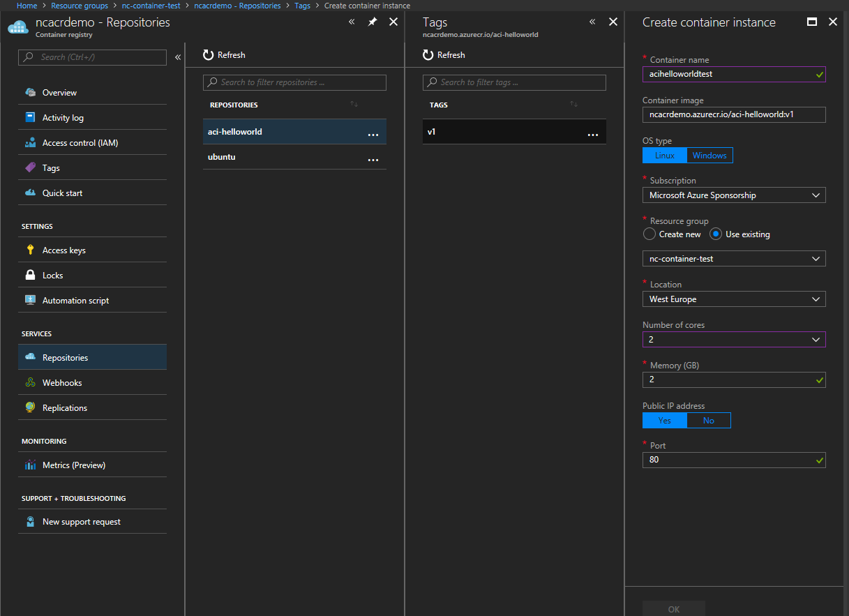The width and height of the screenshot is (849, 616).
Task: Select Linux as OS type
Action: tap(665, 156)
